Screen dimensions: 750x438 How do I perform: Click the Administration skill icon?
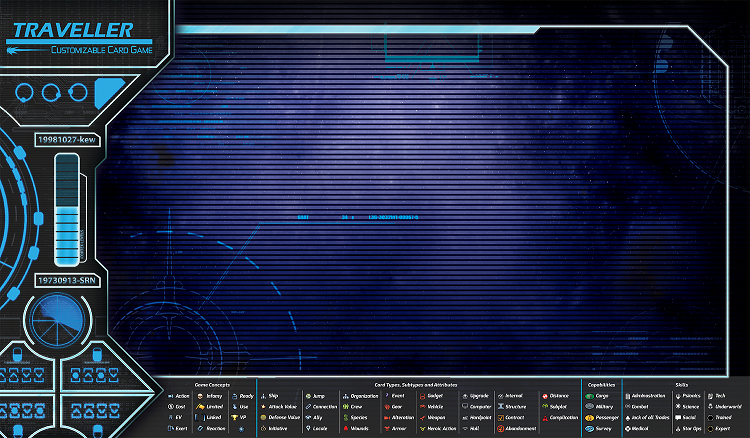tap(628, 396)
